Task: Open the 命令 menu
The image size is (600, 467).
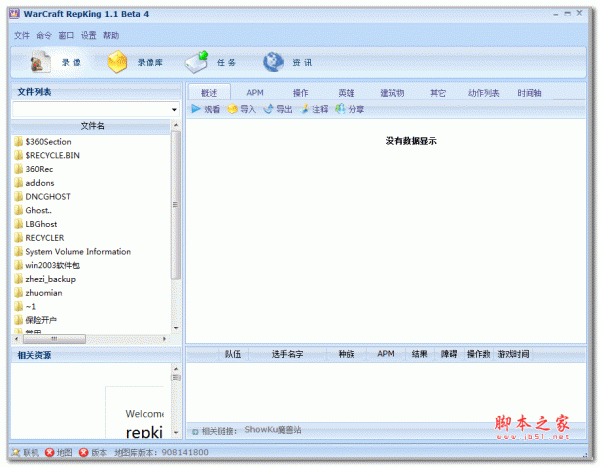Action: (x=44, y=35)
